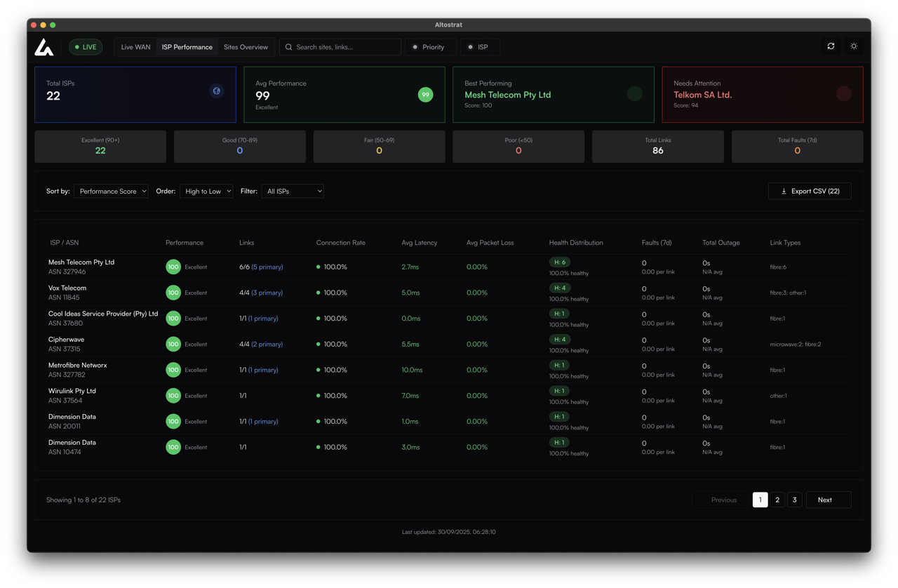Click the Avg Latency column header
This screenshot has width=898, height=588.
[x=420, y=243]
